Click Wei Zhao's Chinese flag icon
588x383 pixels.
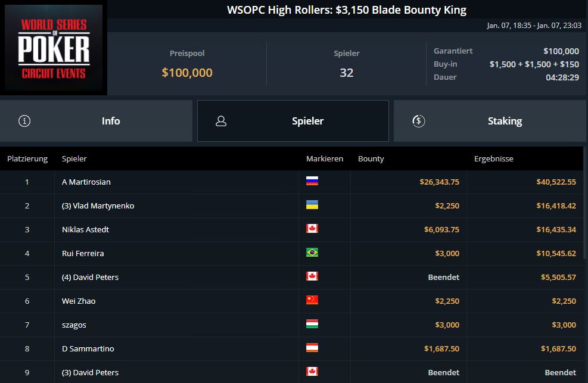(x=312, y=300)
